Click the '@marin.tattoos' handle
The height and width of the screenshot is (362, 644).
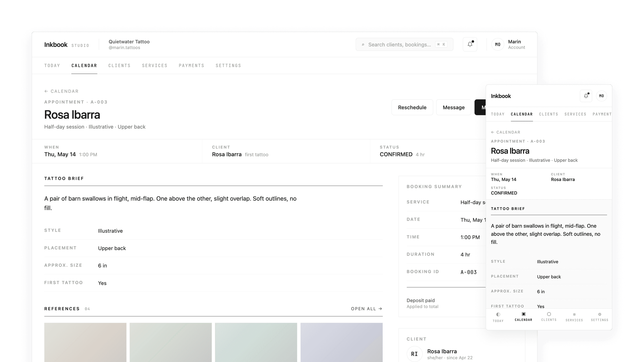(124, 47)
